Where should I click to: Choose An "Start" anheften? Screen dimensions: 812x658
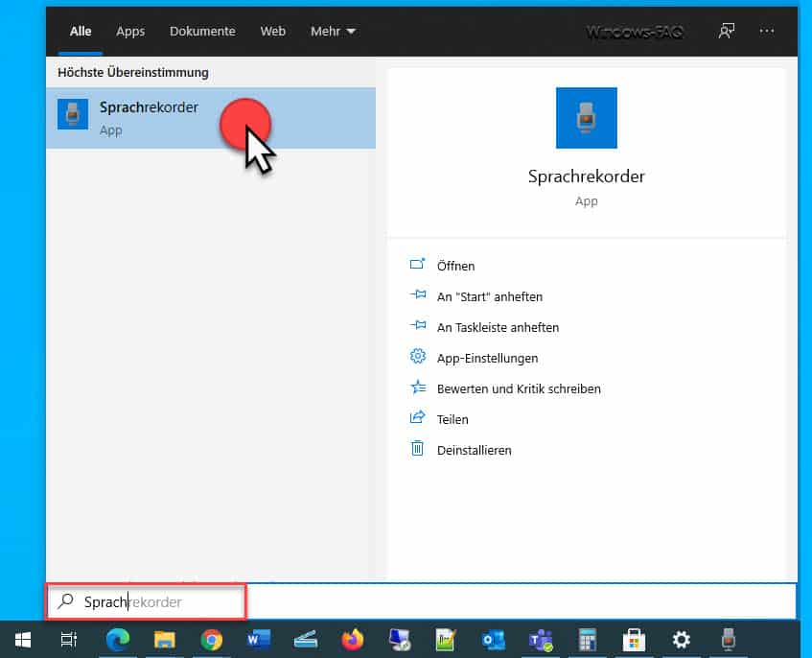pyautogui.click(x=489, y=296)
